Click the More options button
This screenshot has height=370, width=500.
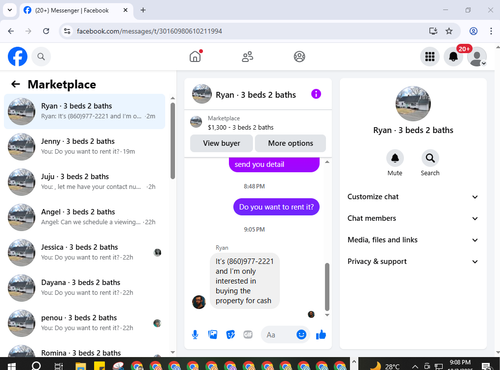(290, 143)
